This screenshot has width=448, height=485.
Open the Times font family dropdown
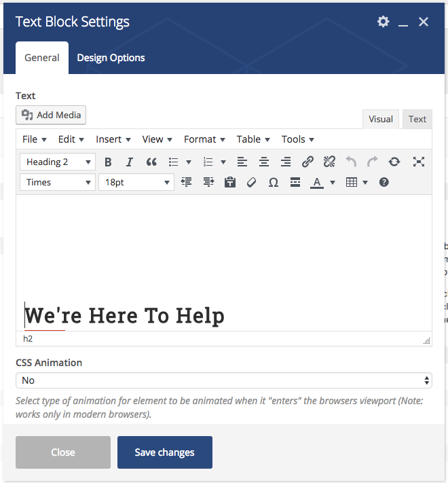[58, 182]
